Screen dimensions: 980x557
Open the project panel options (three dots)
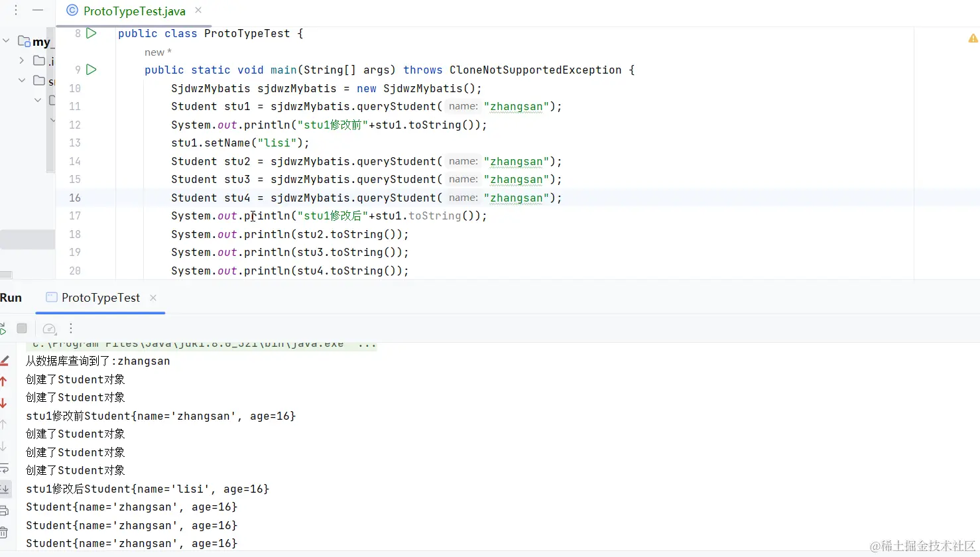pos(16,10)
